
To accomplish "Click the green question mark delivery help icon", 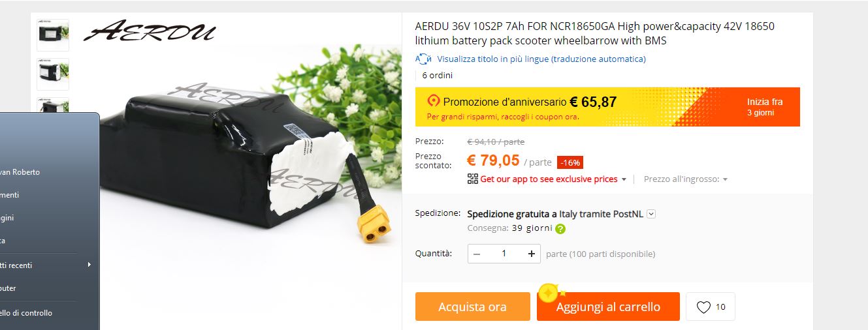I will click(x=560, y=229).
